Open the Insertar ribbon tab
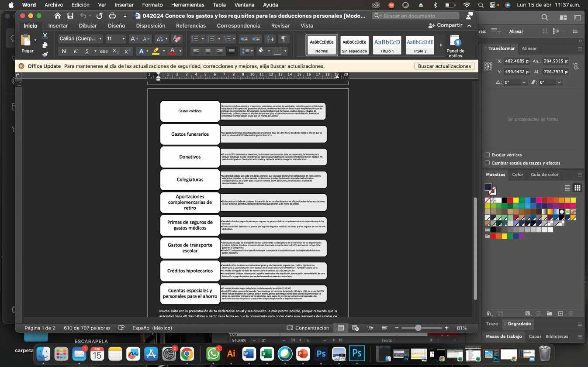 [58, 26]
